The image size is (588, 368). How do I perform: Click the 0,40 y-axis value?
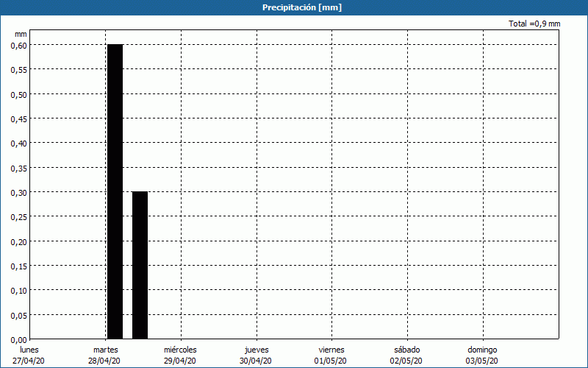[x=19, y=144]
